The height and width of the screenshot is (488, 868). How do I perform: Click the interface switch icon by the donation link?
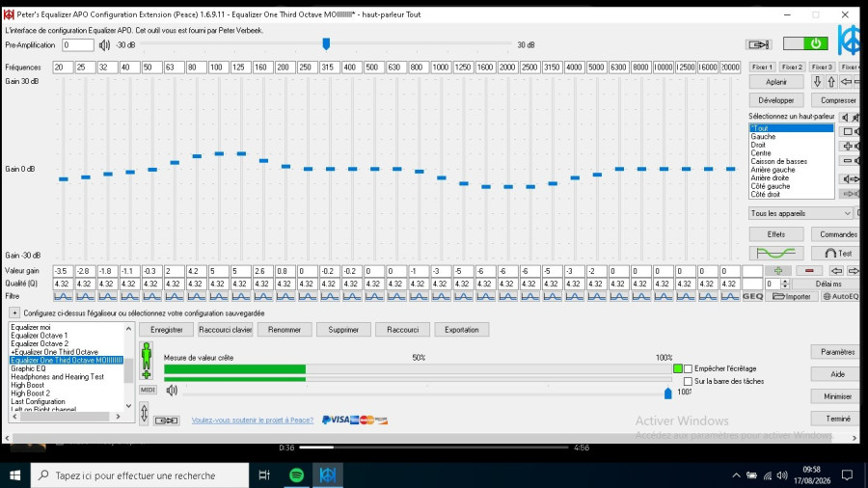166,420
